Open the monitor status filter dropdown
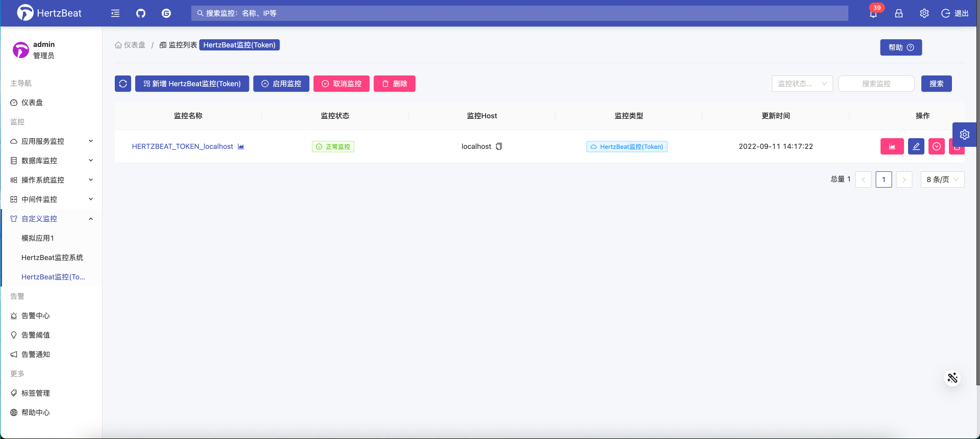This screenshot has height=439, width=980. click(802, 84)
